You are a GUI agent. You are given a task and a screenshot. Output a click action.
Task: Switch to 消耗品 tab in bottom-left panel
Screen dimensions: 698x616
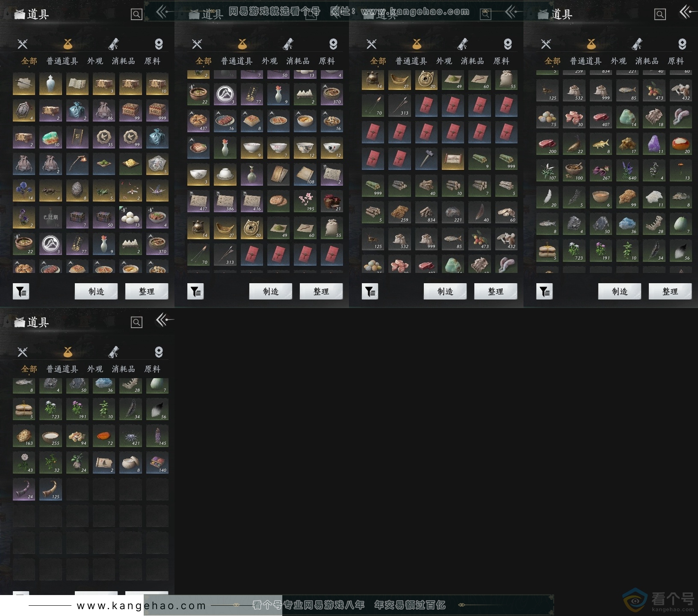[x=124, y=369]
